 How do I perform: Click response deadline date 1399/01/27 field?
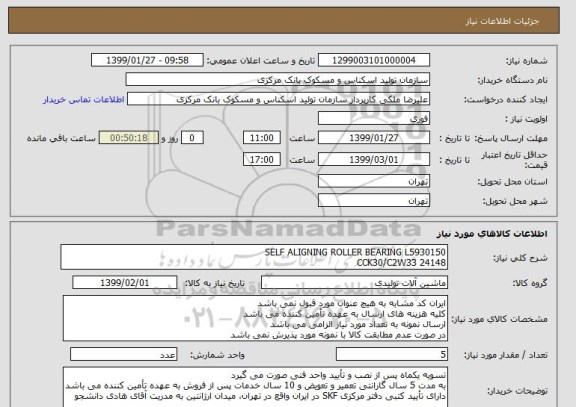coord(374,138)
